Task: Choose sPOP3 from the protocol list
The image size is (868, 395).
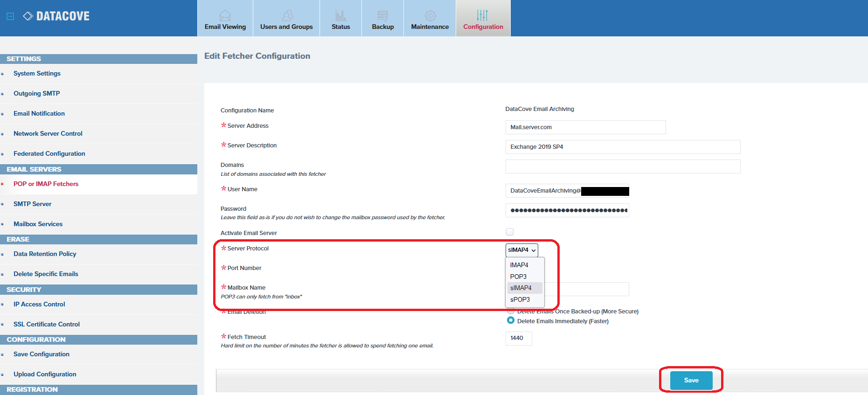Action: pos(525,299)
